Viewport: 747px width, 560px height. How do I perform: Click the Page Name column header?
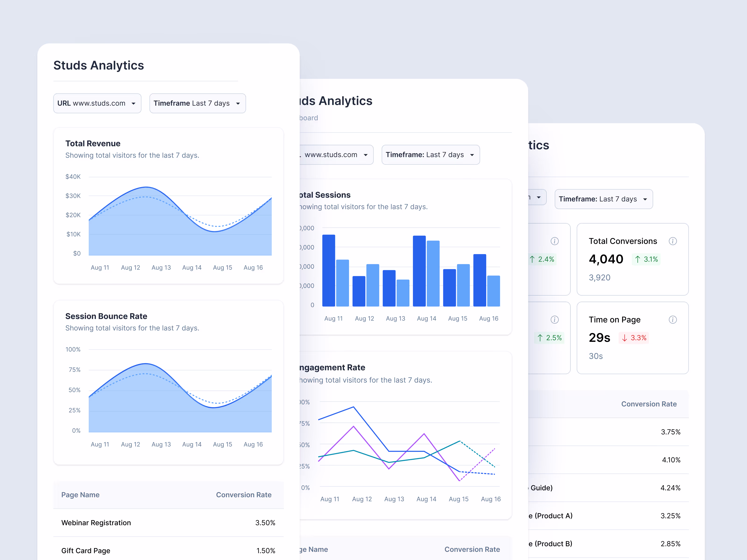80,495
